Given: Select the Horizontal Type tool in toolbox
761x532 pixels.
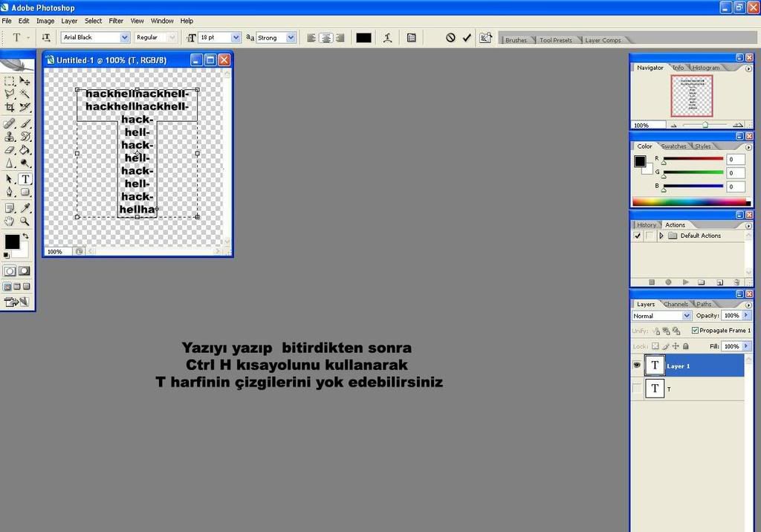Looking at the screenshot, I should point(25,179).
